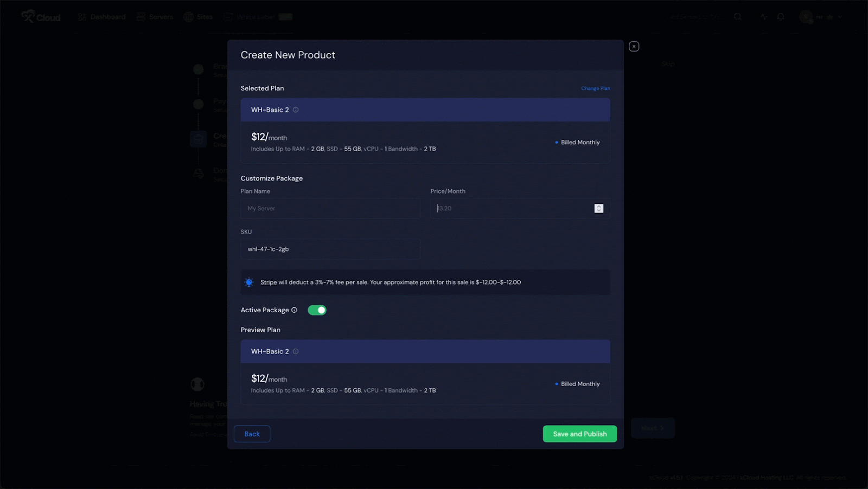868x489 pixels.
Task: Disable the Active Package toggle
Action: point(317,310)
